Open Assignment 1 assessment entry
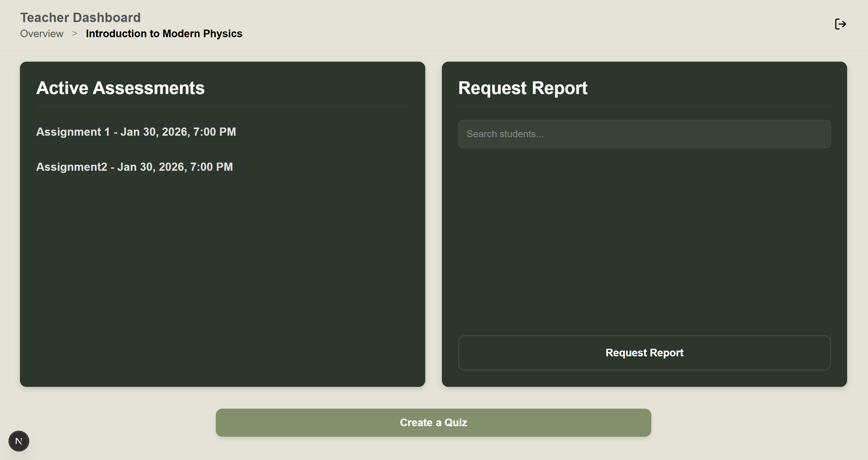The image size is (868, 460). [136, 132]
